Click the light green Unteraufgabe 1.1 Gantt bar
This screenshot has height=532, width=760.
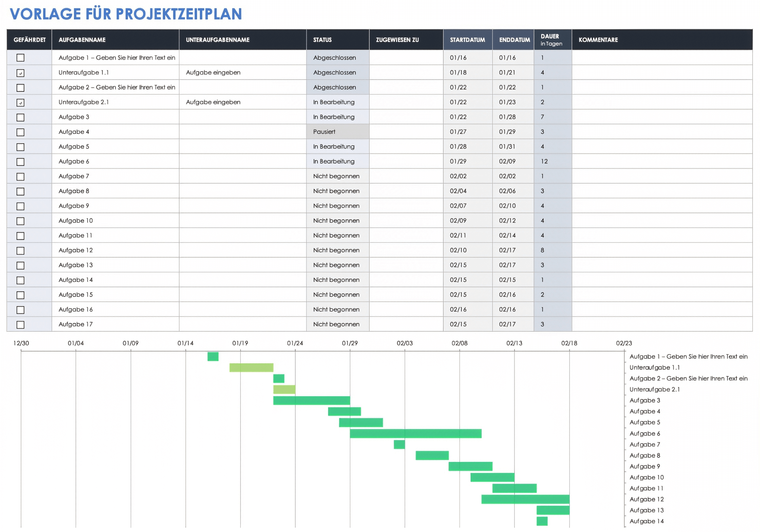pyautogui.click(x=251, y=368)
